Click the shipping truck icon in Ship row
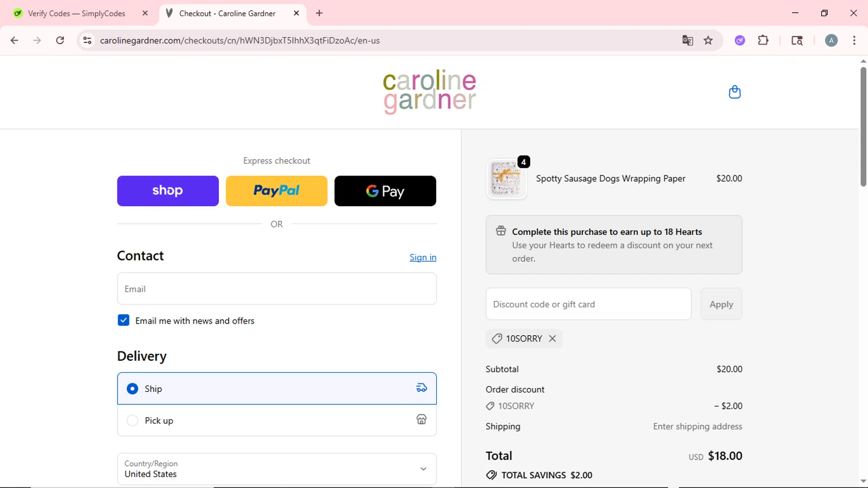This screenshot has width=868, height=488. coord(422,388)
